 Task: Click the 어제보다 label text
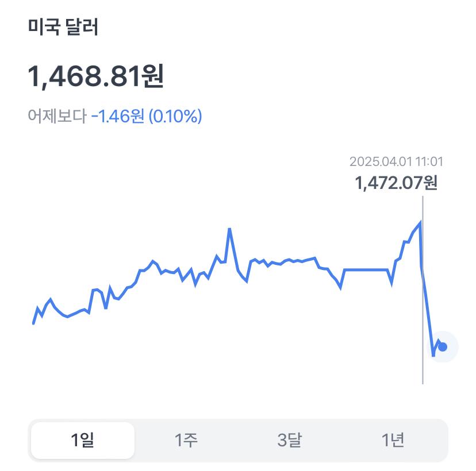point(57,116)
